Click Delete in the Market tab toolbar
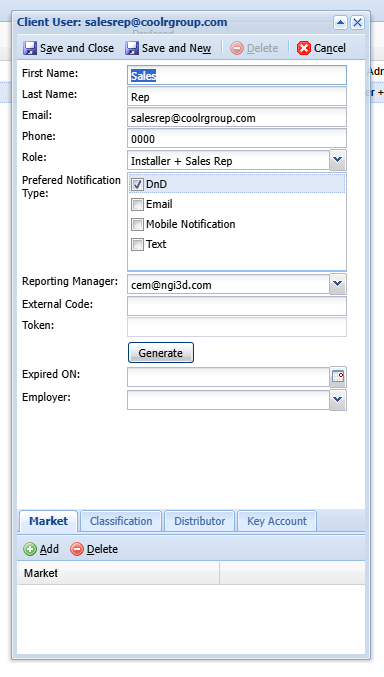The height and width of the screenshot is (677, 384). tap(94, 549)
